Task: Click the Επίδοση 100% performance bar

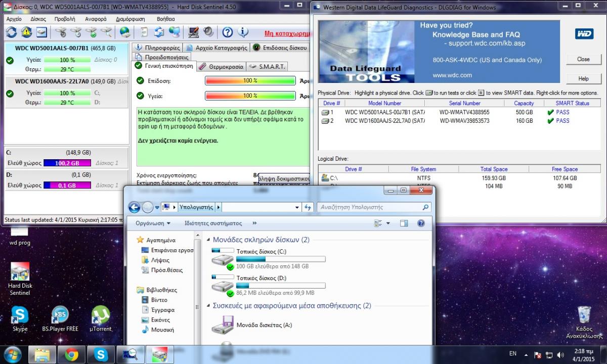Action: 250,81
